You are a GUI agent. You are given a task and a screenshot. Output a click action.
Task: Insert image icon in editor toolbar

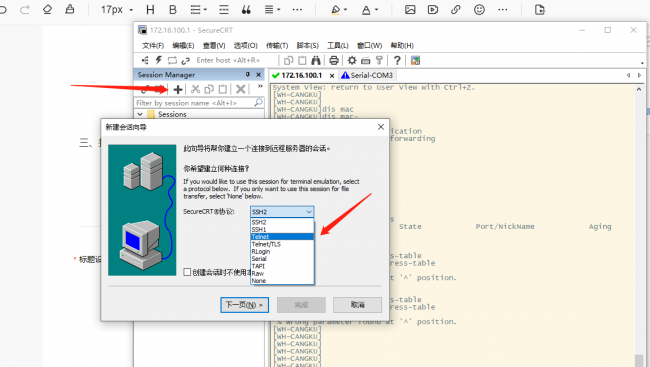point(410,10)
